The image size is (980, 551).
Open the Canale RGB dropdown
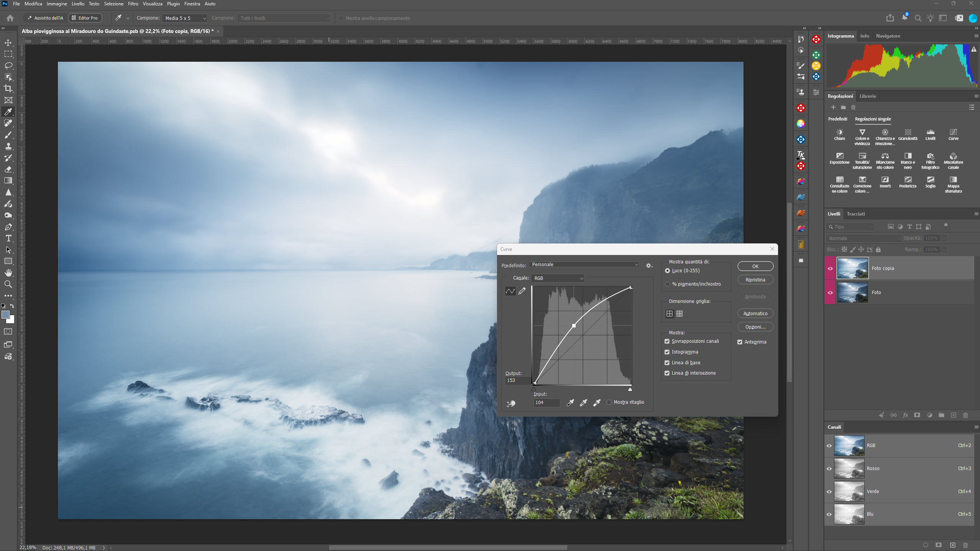click(558, 278)
